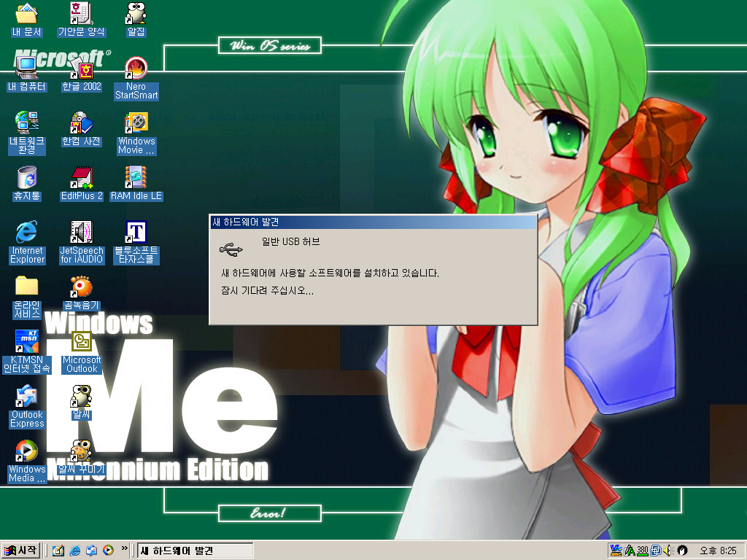Select the 알집 desktop shortcut

pos(136,15)
